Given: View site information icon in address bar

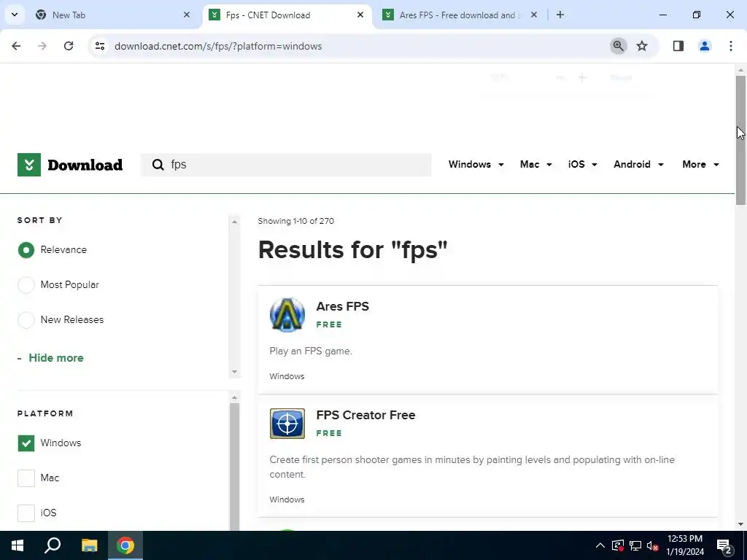Looking at the screenshot, I should pyautogui.click(x=100, y=46).
